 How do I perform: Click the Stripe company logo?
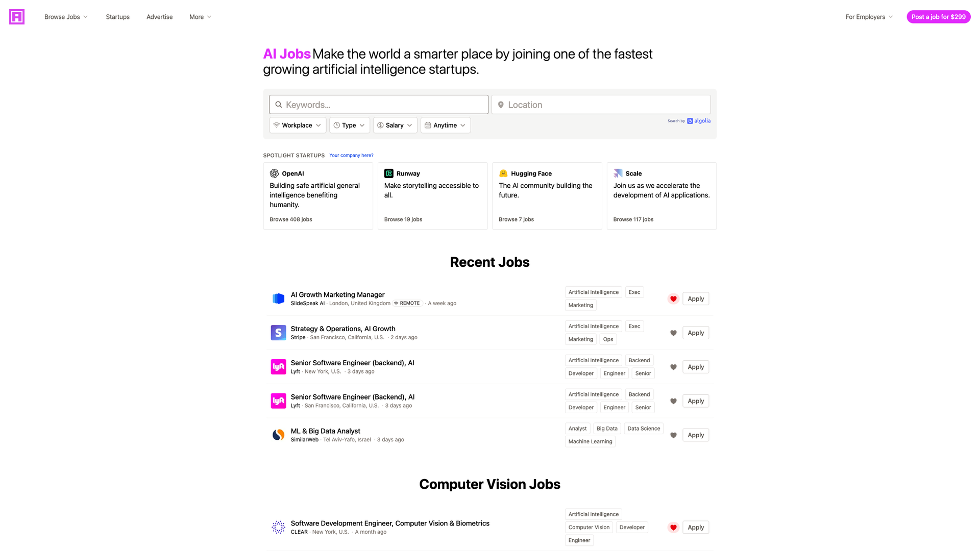tap(278, 332)
